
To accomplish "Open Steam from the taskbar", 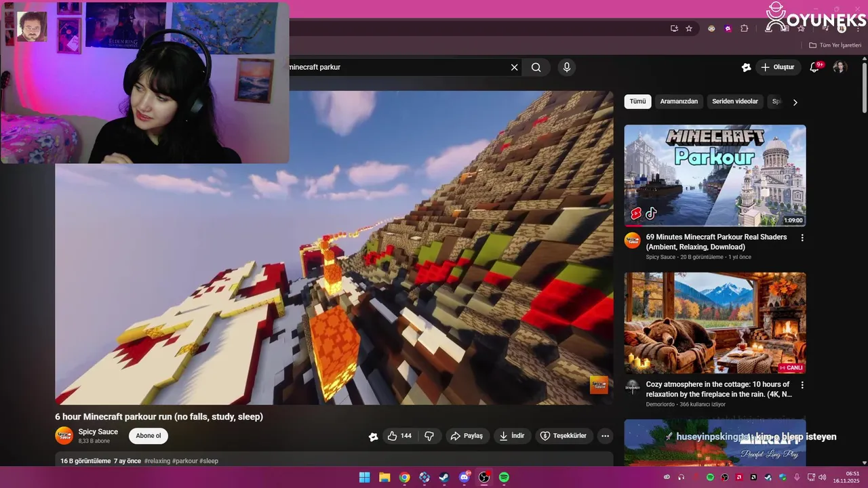I will (443, 478).
